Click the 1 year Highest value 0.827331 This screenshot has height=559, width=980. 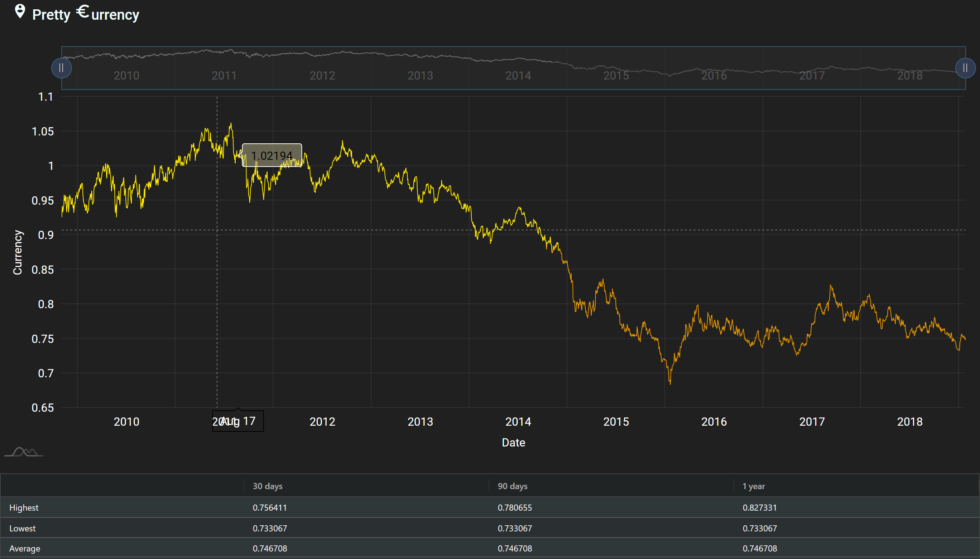(759, 507)
